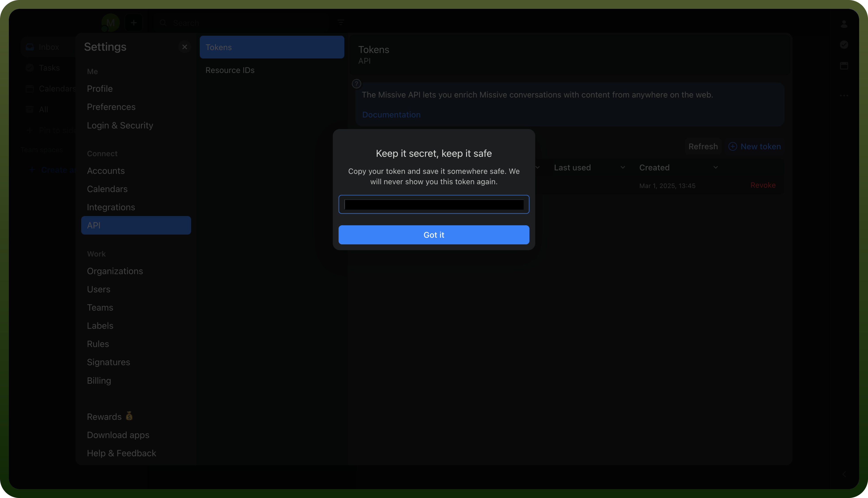This screenshot has width=868, height=498.
Task: Click the collapse chevron at bottom right
Action: click(844, 474)
